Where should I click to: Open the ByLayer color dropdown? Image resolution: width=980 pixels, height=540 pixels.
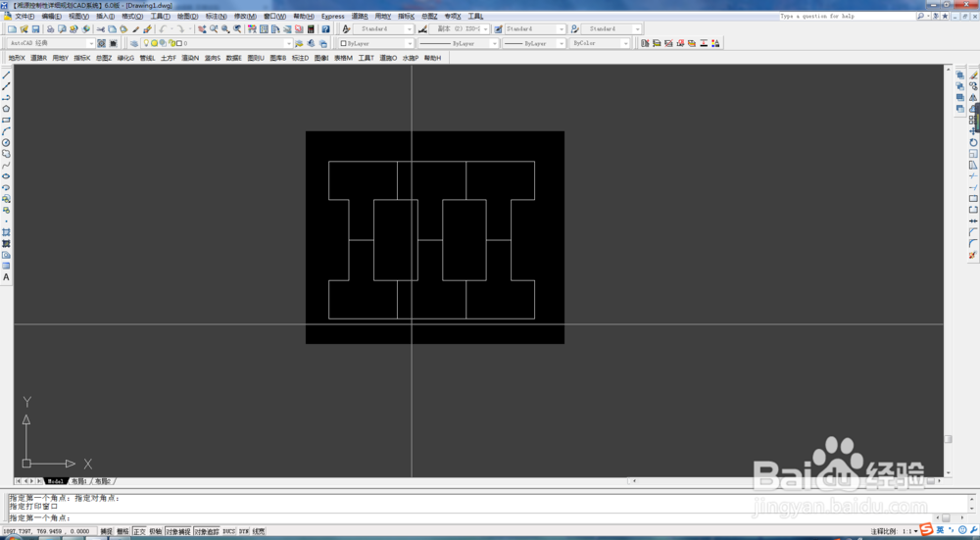(375, 44)
